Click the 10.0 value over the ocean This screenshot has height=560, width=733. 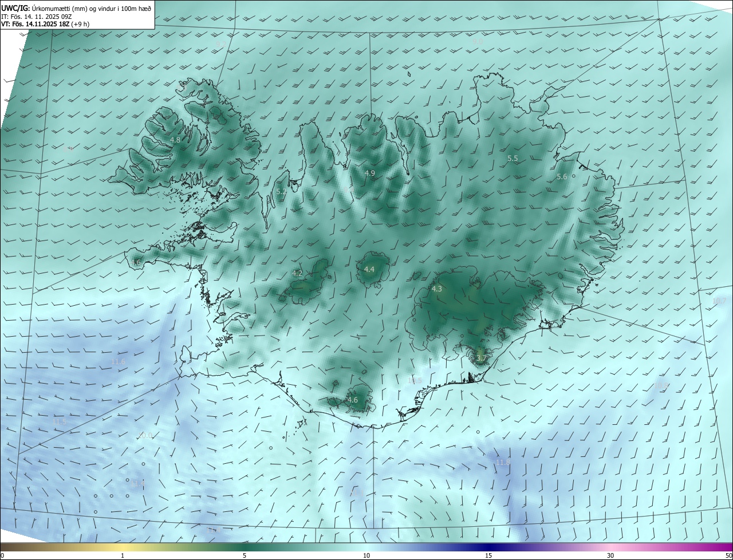[x=145, y=436]
